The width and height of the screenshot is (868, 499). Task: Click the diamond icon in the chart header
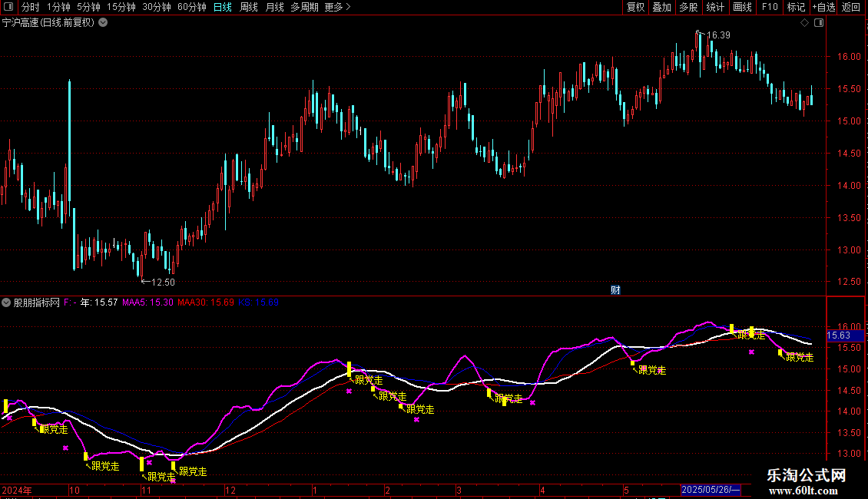pyautogui.click(x=805, y=23)
